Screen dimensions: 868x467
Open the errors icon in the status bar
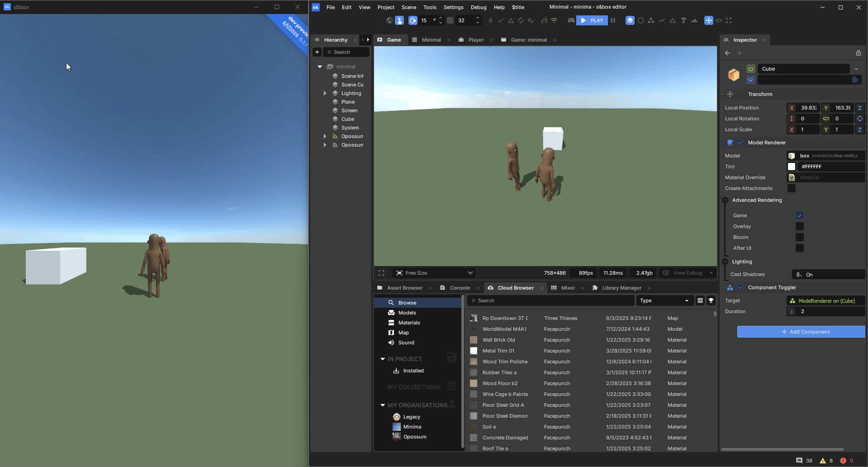coord(843,461)
